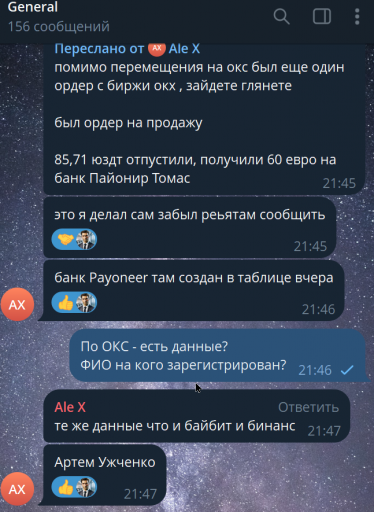
Task: Click the AX avatar beside Артем Ужченко message
Action: 17,489
